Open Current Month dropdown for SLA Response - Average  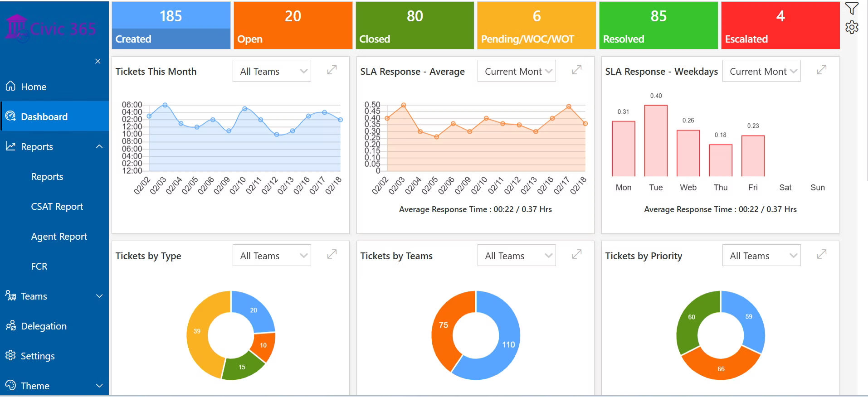517,71
